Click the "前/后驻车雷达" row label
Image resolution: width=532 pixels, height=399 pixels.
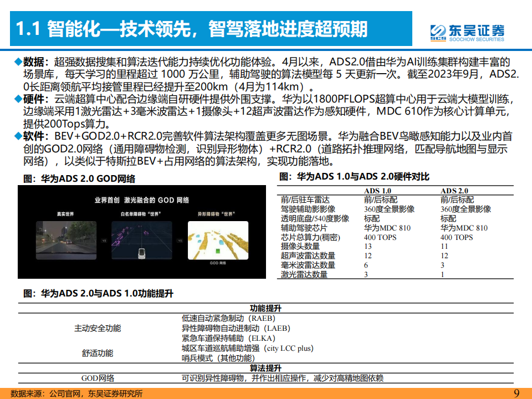(x=305, y=200)
